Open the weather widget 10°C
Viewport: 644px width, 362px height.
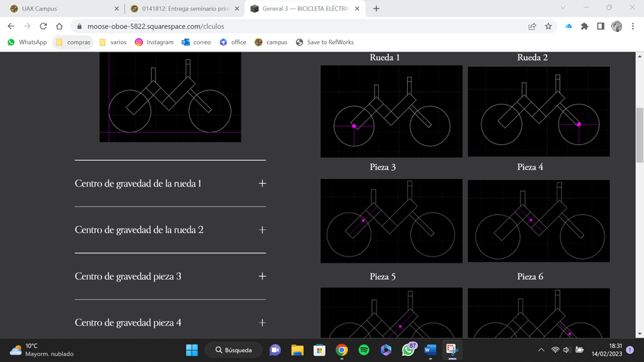(x=41, y=350)
